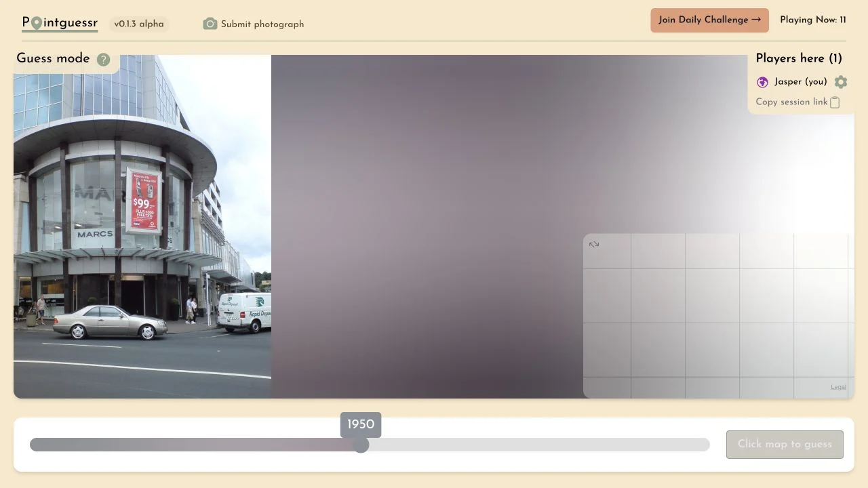This screenshot has width=868, height=488.
Task: Open Jasper's player settings gear
Action: [x=841, y=82]
